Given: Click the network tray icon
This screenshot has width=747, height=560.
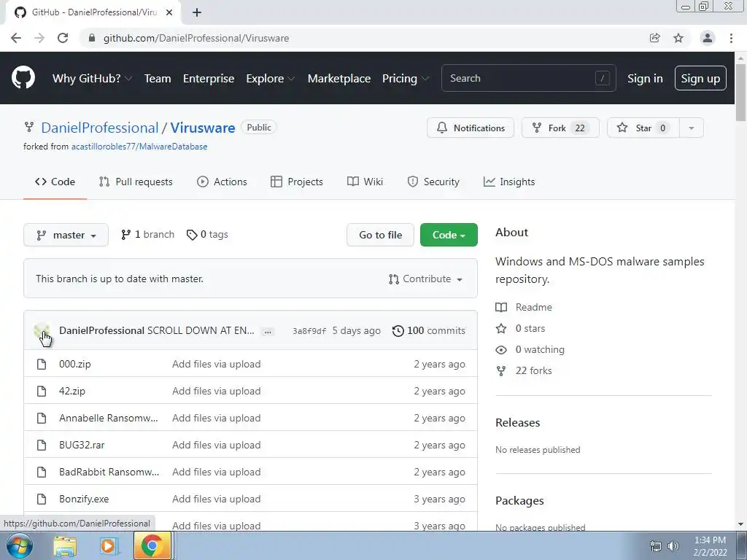Looking at the screenshot, I should (656, 546).
